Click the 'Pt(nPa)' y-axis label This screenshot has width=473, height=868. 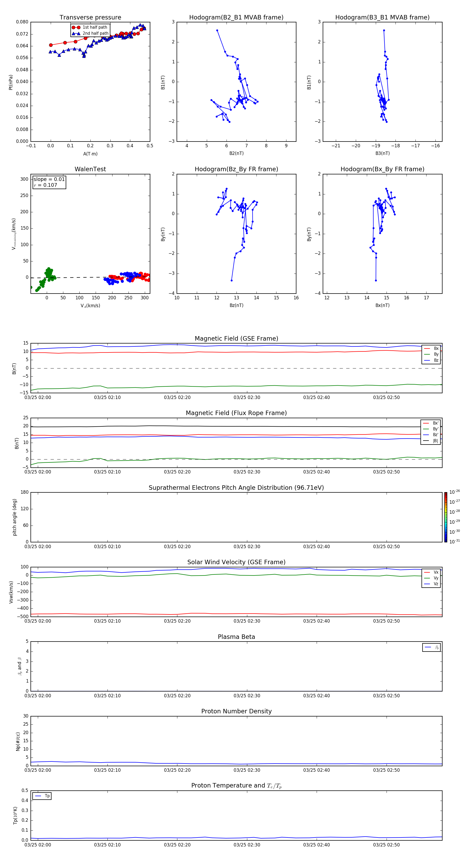click(11, 82)
